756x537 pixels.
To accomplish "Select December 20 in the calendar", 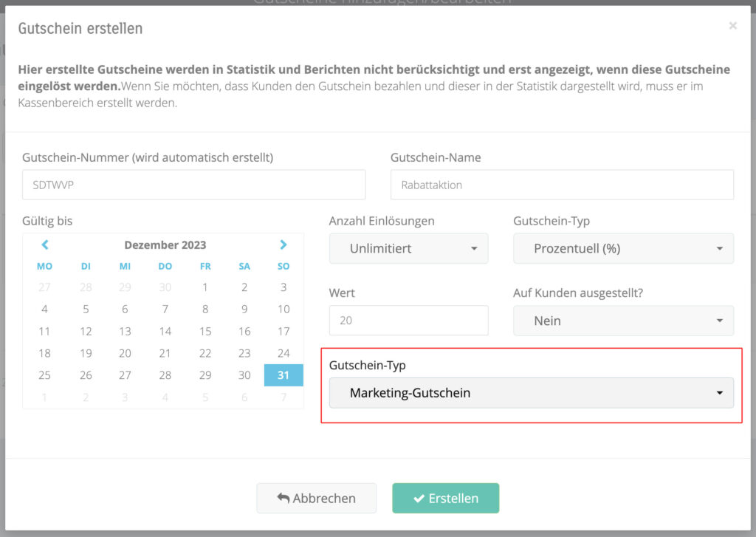I will tap(125, 353).
